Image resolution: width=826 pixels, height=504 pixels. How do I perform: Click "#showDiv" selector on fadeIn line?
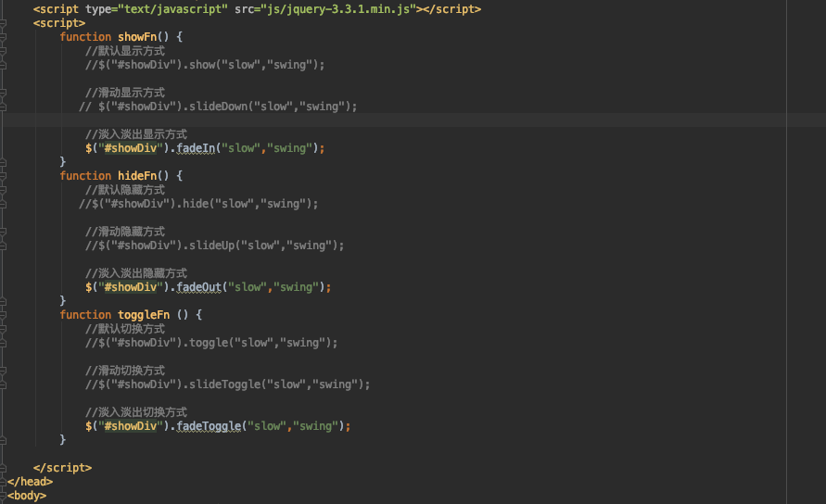131,148
